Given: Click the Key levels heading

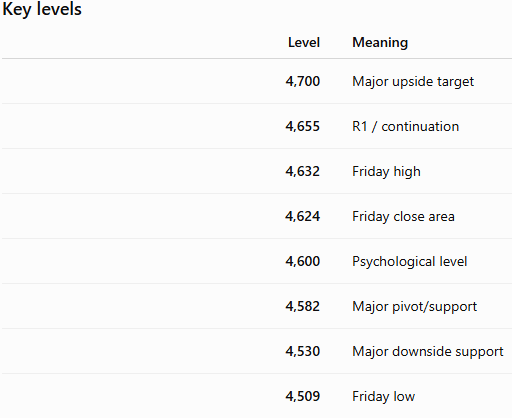Looking at the screenshot, I should [42, 9].
